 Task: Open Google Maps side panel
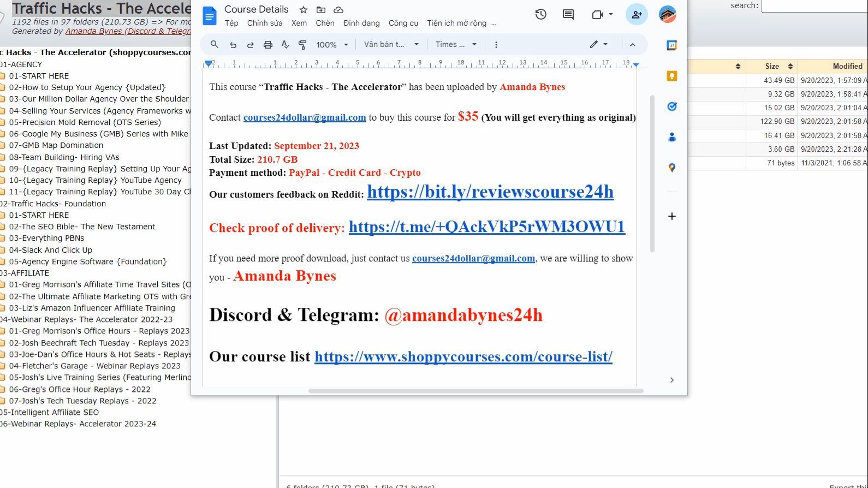pyautogui.click(x=672, y=168)
